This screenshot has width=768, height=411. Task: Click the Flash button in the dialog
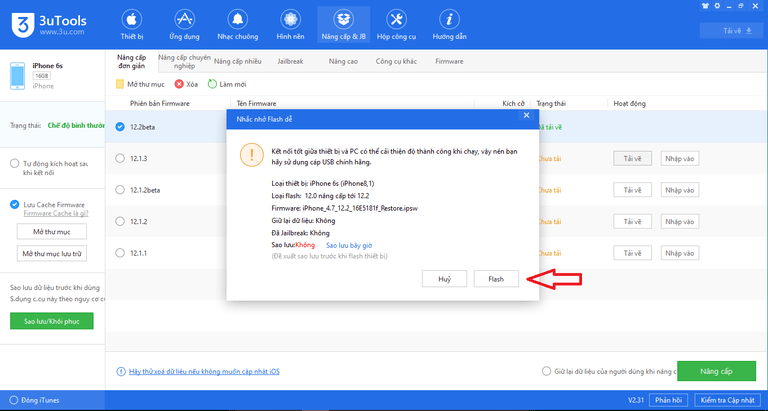click(496, 279)
